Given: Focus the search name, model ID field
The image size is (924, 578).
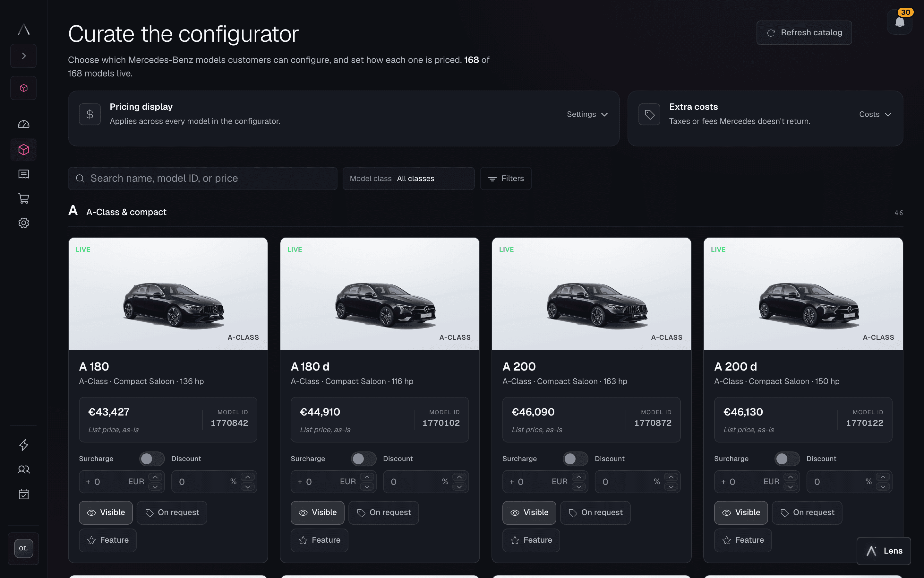Looking at the screenshot, I should (203, 179).
